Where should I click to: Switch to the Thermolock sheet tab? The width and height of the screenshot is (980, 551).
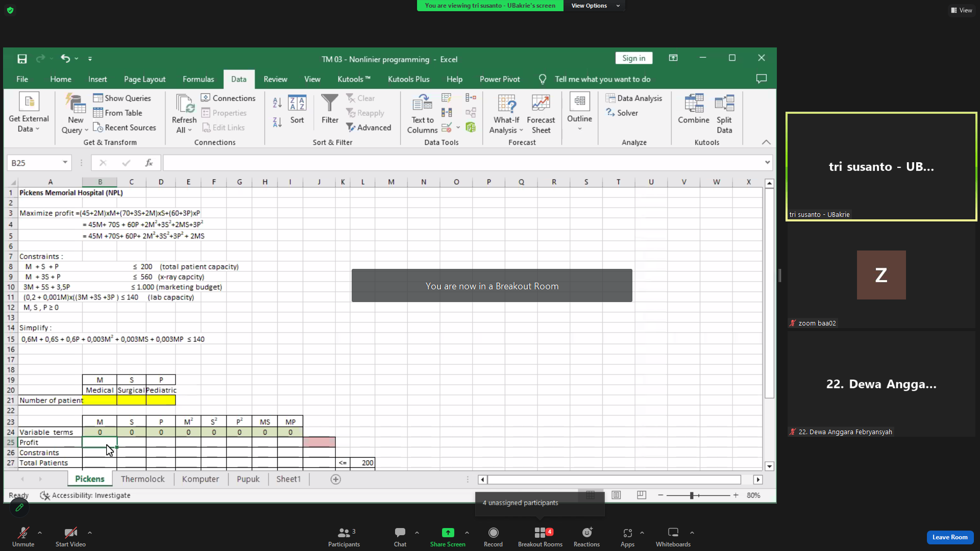143,479
